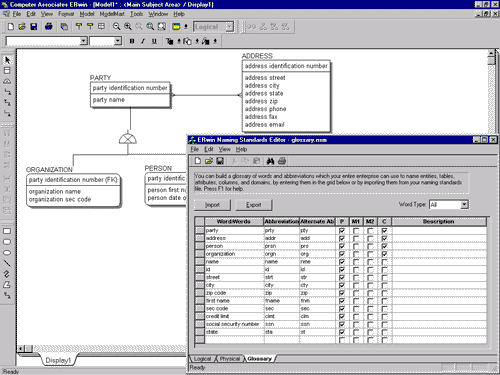
Task: Click the level-selection icon left of Logical dropdown
Action: 176,27
